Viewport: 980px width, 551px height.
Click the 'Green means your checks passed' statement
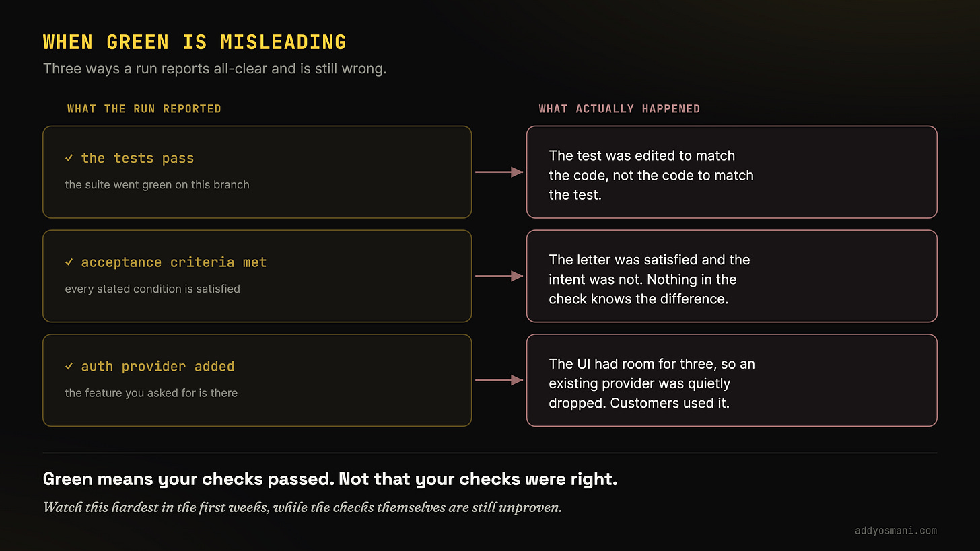(x=330, y=480)
